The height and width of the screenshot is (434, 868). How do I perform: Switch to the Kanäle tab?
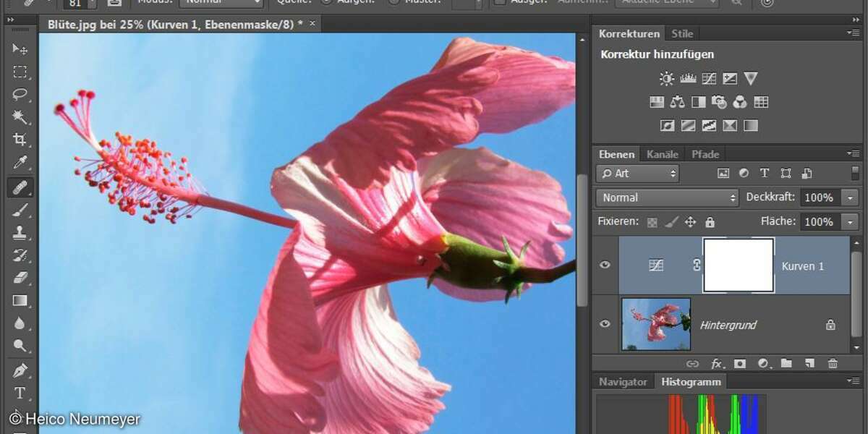point(662,154)
